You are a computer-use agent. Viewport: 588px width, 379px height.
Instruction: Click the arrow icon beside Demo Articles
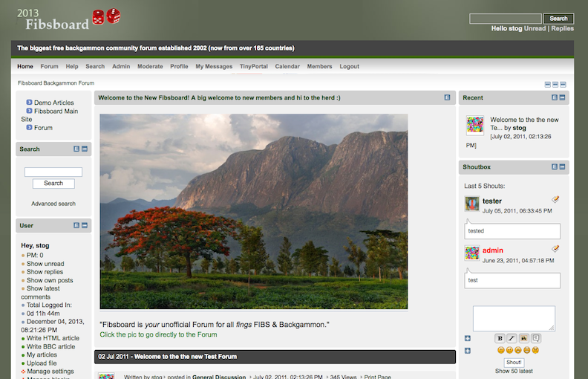click(x=29, y=102)
